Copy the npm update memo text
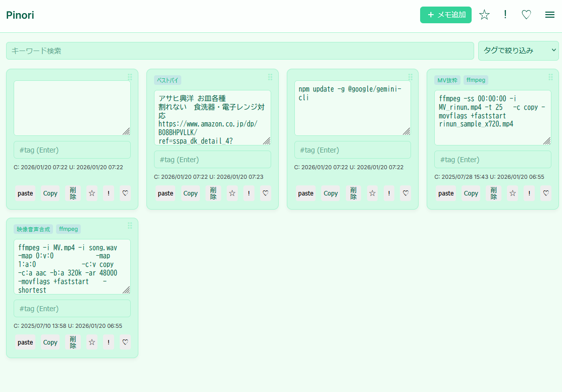Screen dimensions: 562x392 [x=331, y=193]
